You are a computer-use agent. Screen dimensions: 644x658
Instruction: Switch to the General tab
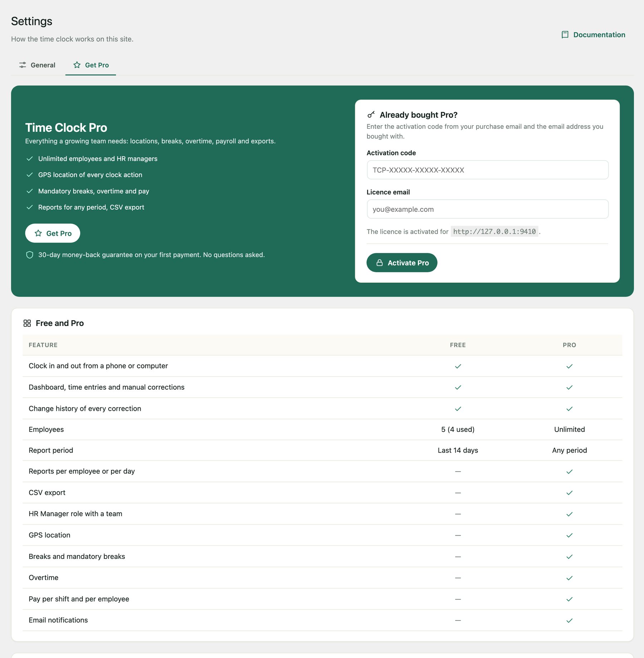click(37, 65)
